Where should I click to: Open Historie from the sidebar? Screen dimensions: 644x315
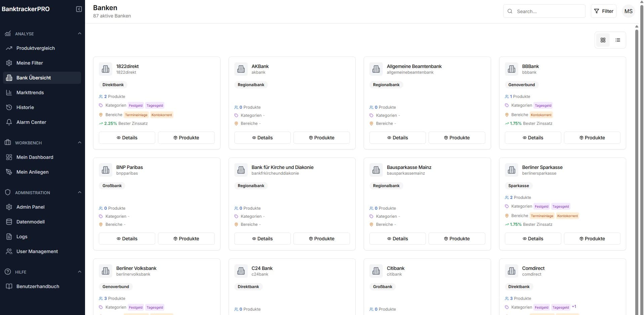point(42,107)
